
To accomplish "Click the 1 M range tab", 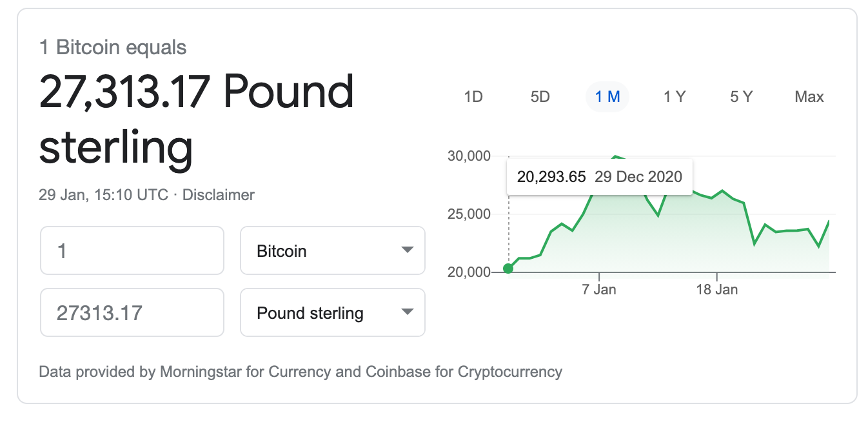I will click(607, 97).
